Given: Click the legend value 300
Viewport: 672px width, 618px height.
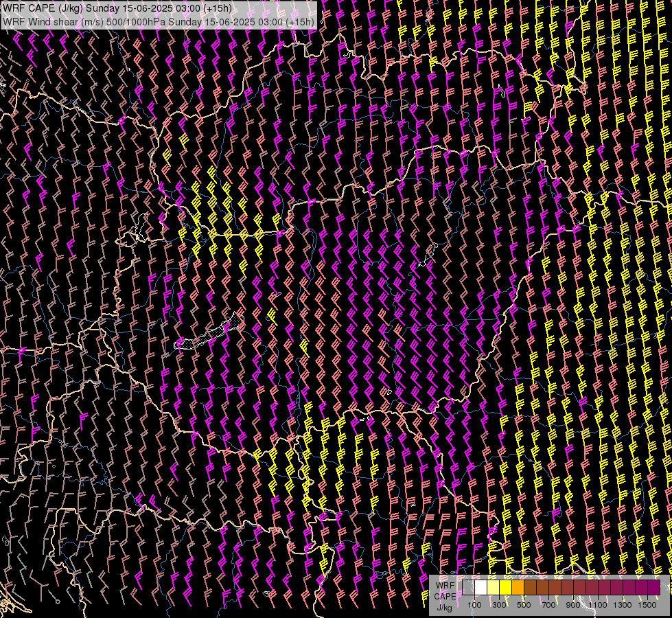Looking at the screenshot, I should click(x=499, y=605).
